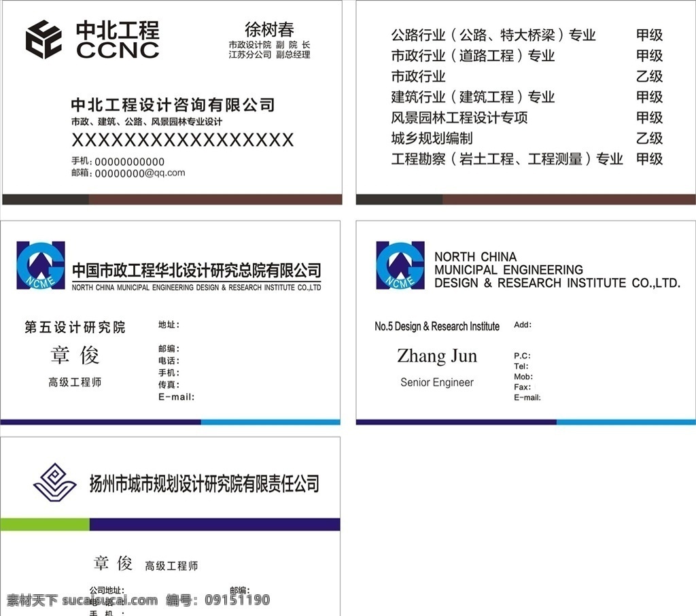Screen dimensions: 696x616
Task: Click the 'XXXXXXXXXXXXXXXXX' placeholder line
Action: click(x=182, y=140)
